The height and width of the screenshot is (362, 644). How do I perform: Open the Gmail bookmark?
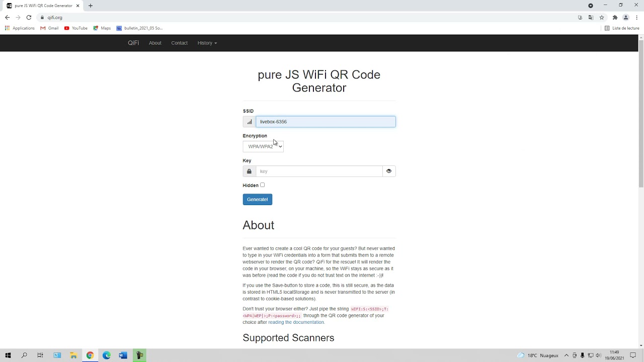(x=49, y=28)
